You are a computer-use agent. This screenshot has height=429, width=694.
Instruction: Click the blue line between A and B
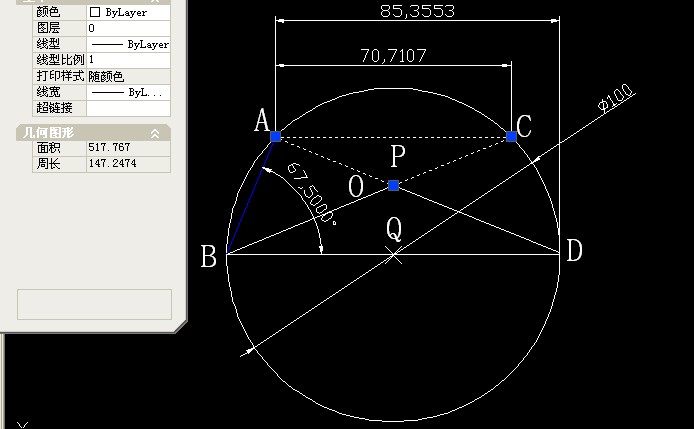(251, 195)
